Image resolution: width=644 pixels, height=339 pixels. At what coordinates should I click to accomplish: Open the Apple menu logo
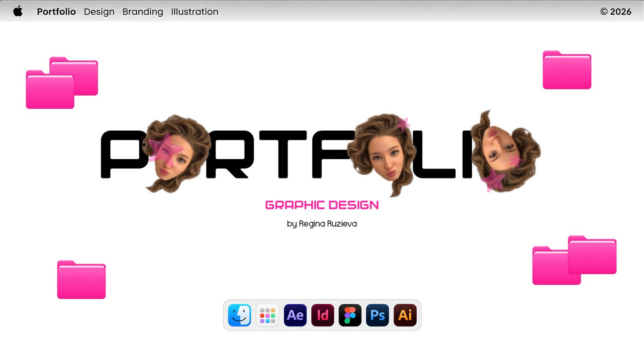pyautogui.click(x=18, y=11)
